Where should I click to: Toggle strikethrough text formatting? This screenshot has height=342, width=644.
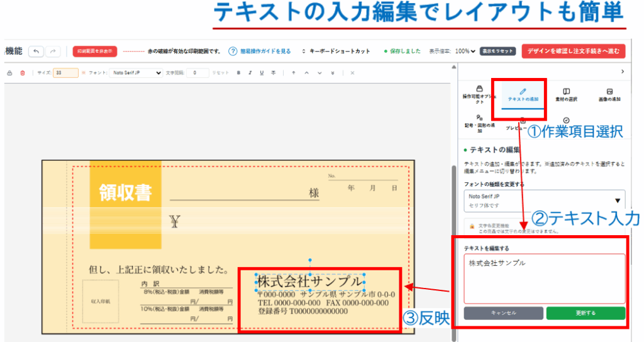(273, 73)
